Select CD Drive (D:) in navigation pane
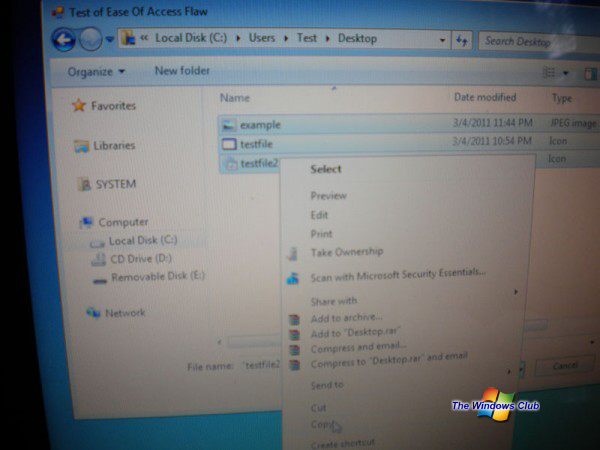Viewport: 600px width, 450px height. click(140, 259)
